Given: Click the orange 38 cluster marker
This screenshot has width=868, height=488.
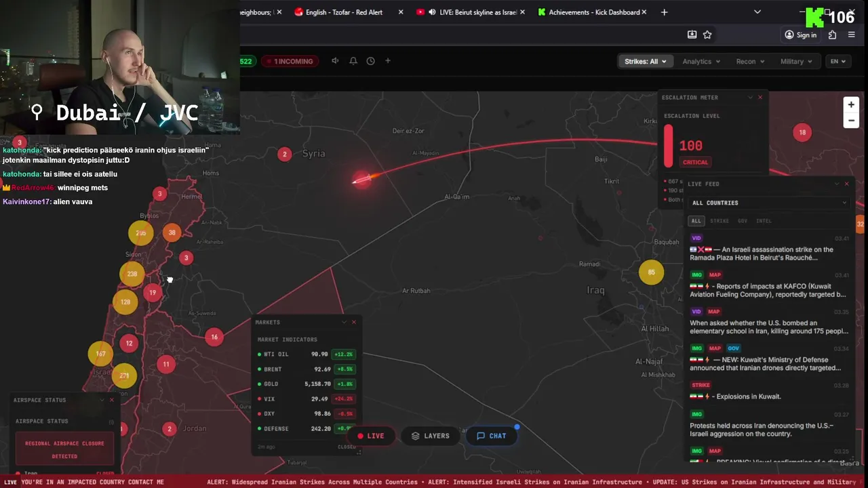Looking at the screenshot, I should [172, 232].
